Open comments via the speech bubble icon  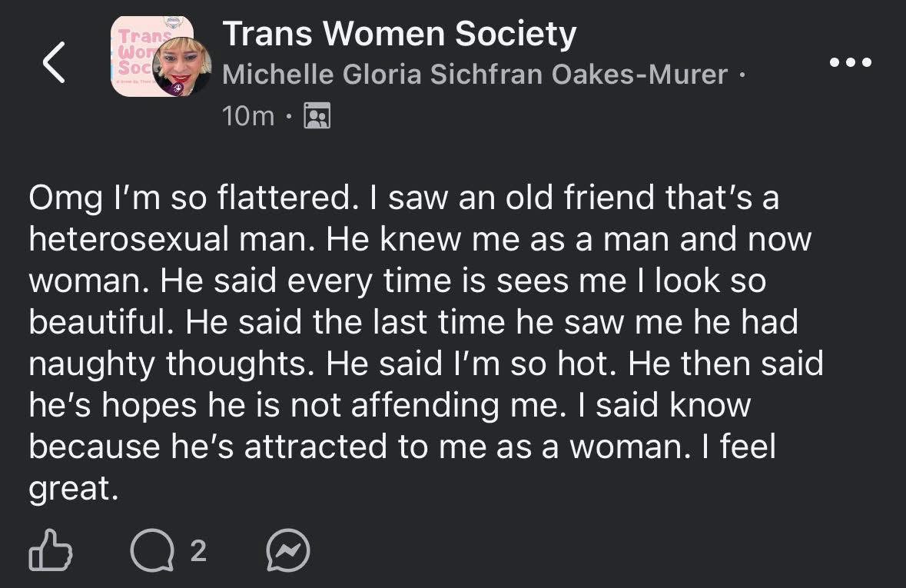tap(152, 551)
